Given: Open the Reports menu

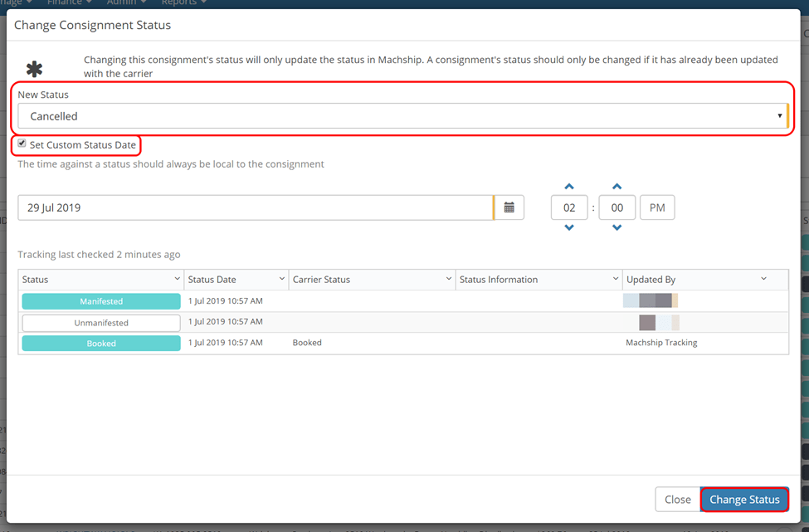Looking at the screenshot, I should click(179, 2).
